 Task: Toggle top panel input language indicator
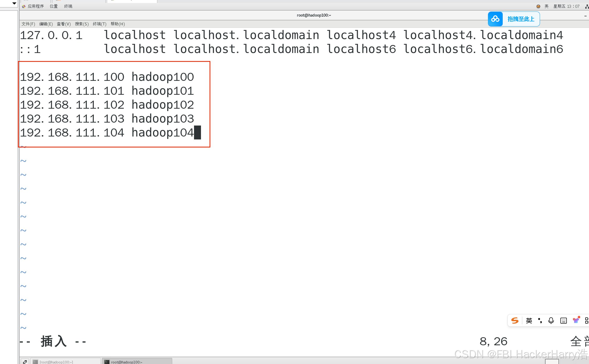click(546, 6)
